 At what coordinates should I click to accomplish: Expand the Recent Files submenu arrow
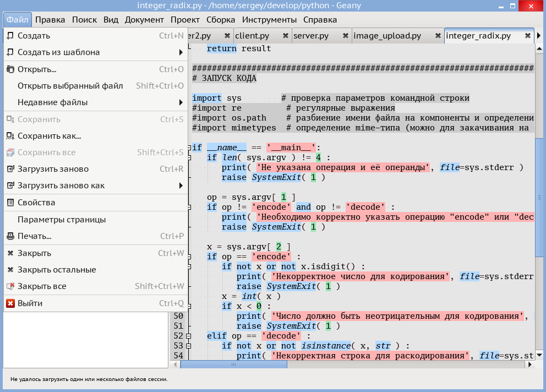point(181,102)
